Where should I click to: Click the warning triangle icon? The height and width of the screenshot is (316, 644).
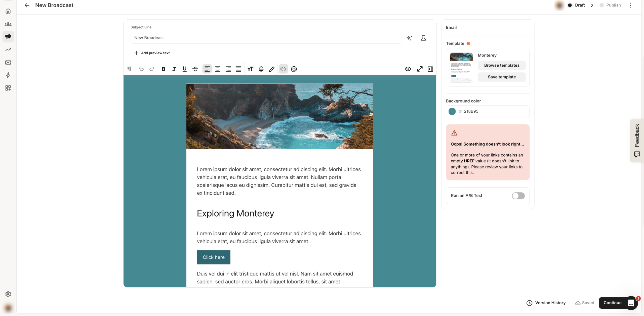454,133
